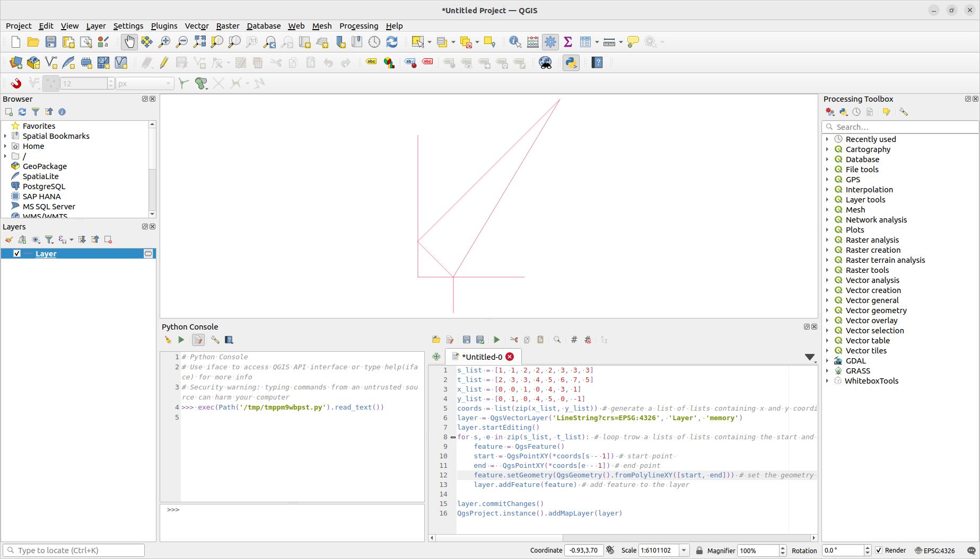Open Python Console options wrench
The height and width of the screenshot is (559, 980).
coord(215,340)
